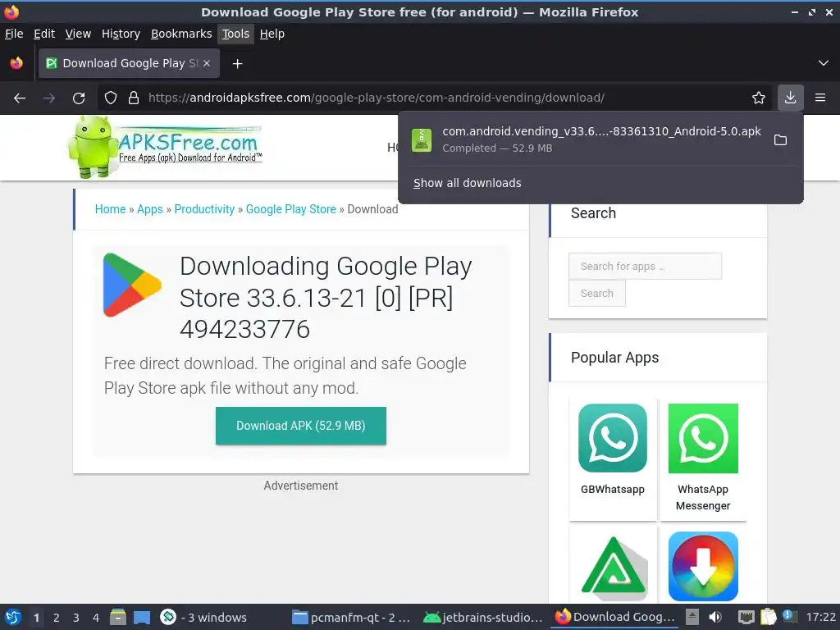Click the rainbow downloader app icon
This screenshot has height=630, width=840.
[x=703, y=566]
